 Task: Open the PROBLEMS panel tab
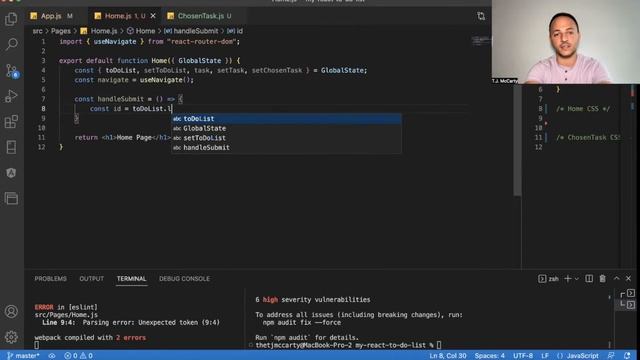tap(51, 279)
